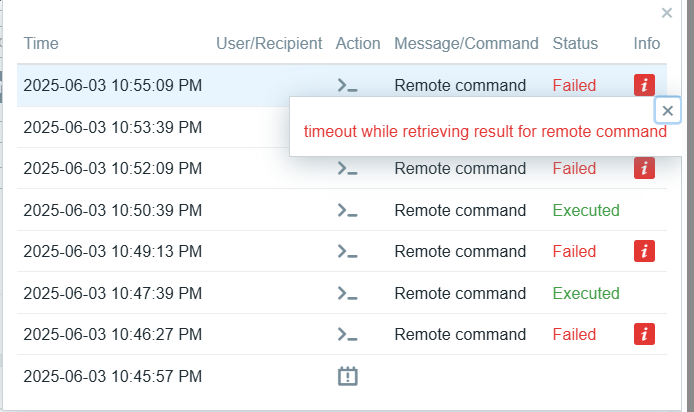Click Executed status at 10:50:39 PM

(x=586, y=210)
